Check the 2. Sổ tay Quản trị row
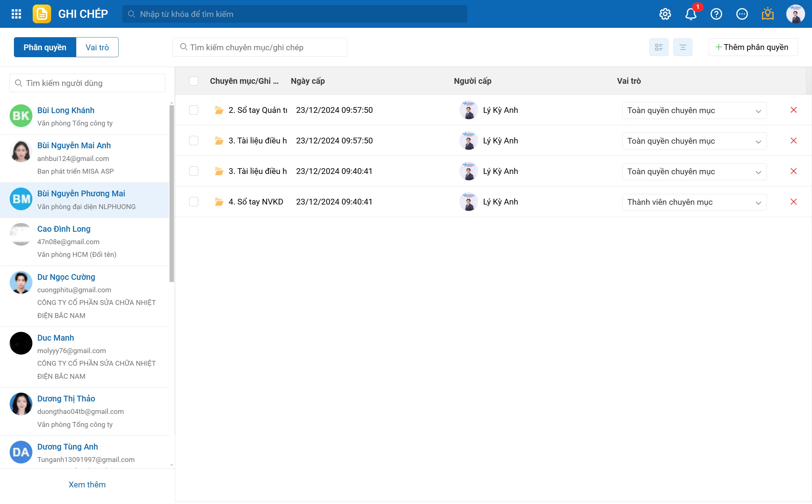Image resolution: width=812 pixels, height=504 pixels. point(193,110)
